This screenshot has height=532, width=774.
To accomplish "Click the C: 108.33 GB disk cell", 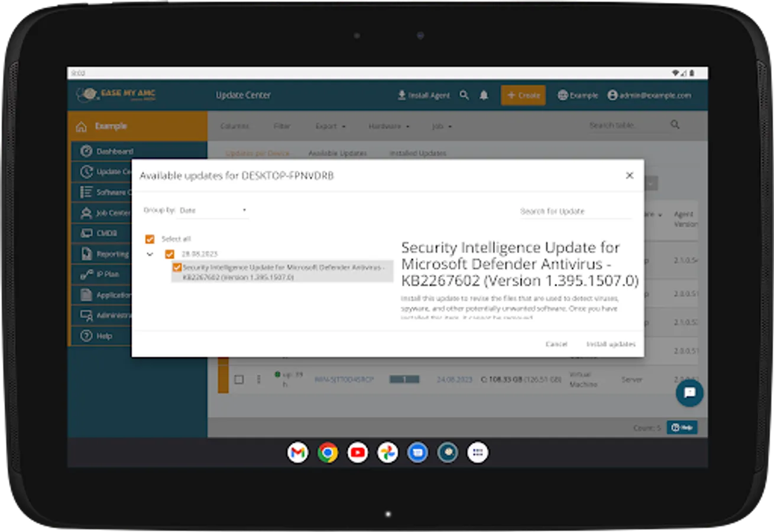I will 522,379.
